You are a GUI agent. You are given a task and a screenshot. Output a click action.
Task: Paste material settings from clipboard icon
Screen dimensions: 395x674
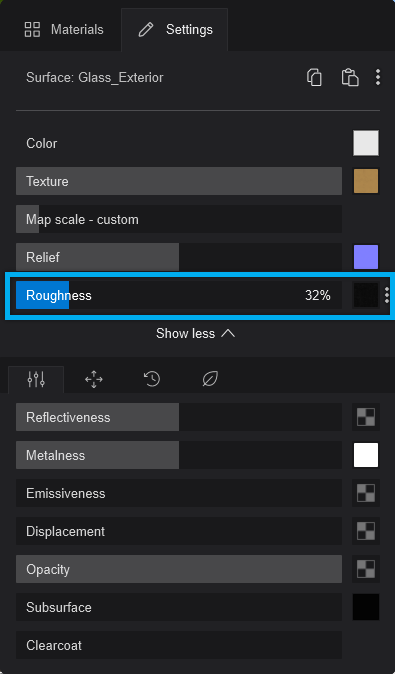click(x=350, y=78)
